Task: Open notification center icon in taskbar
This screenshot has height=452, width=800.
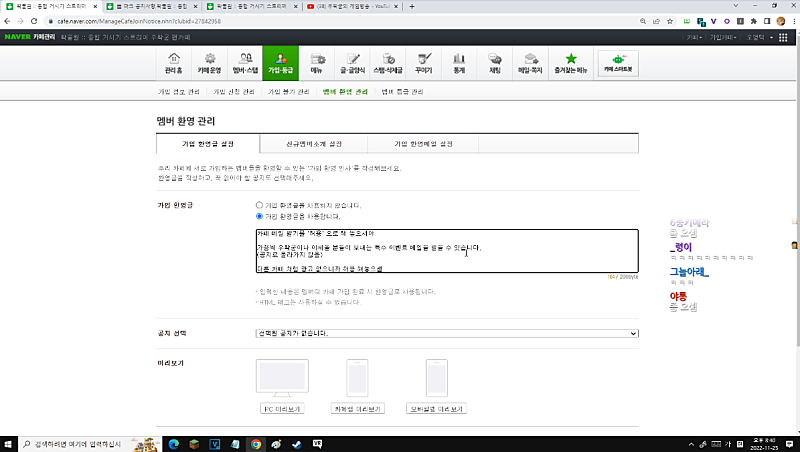Action: pyautogui.click(x=789, y=444)
